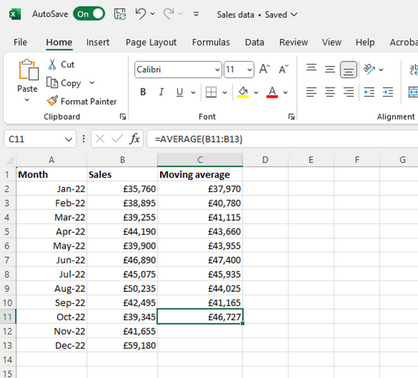Click the Center alignment icon
This screenshot has width=418, height=378.
pos(330,92)
